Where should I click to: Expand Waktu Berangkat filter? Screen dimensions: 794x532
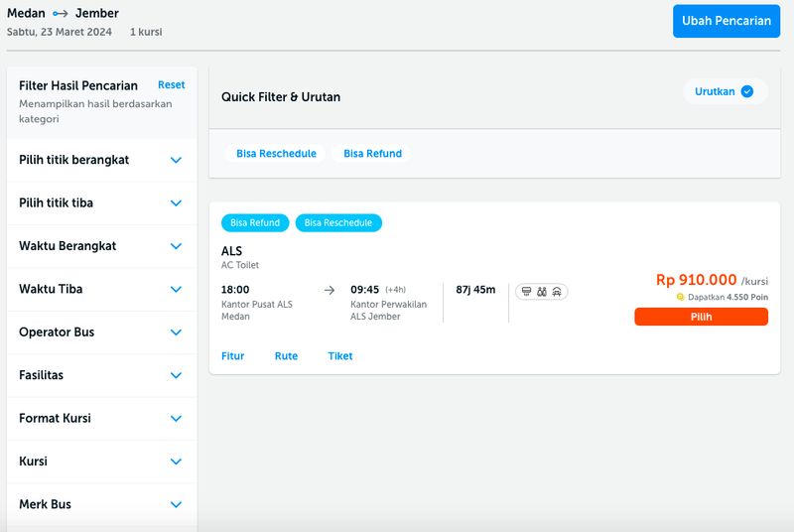102,246
